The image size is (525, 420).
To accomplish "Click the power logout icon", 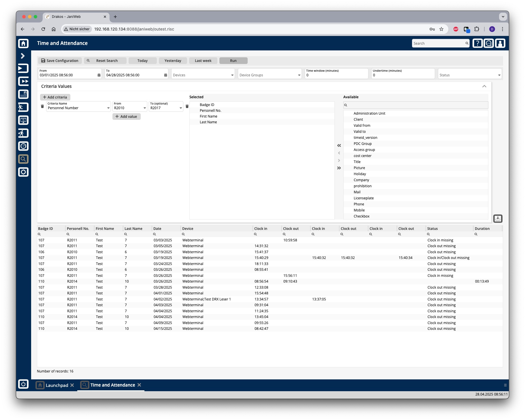I will (23, 384).
